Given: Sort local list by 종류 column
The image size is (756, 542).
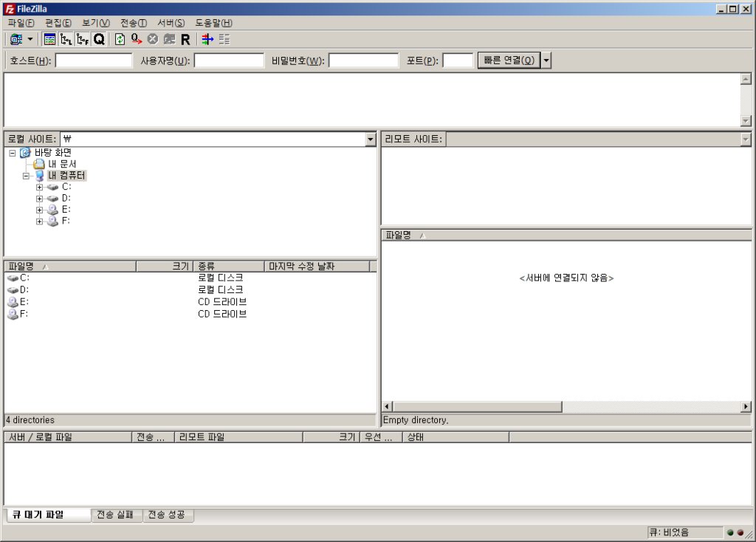Looking at the screenshot, I should (229, 266).
